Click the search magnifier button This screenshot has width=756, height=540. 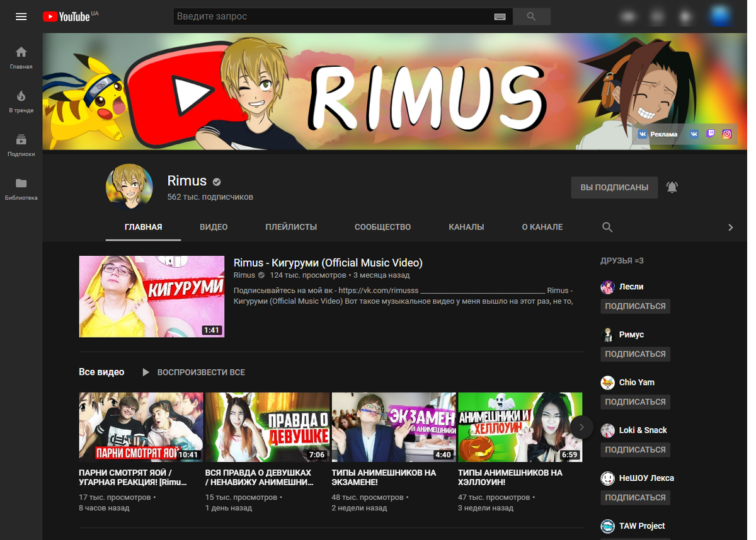point(531,16)
